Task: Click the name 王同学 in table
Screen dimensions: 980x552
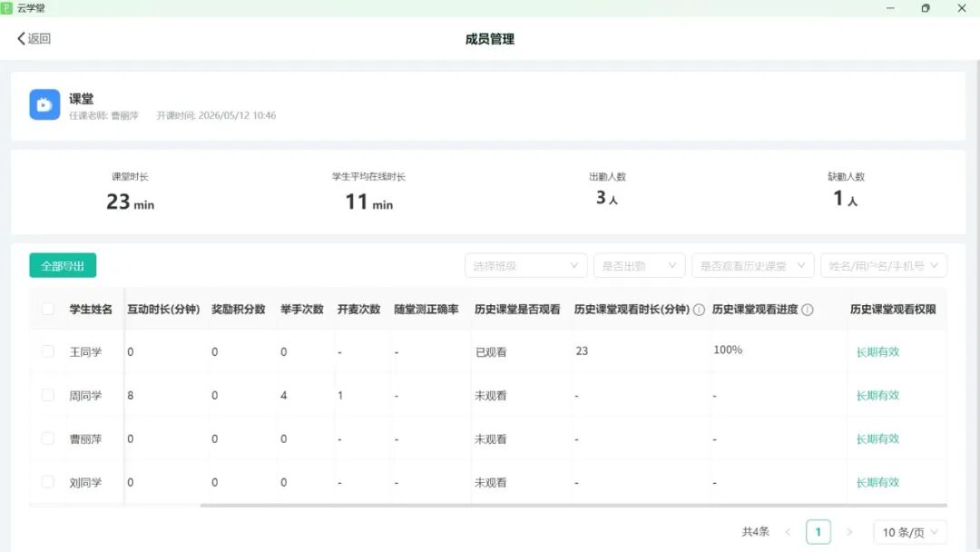Action: click(85, 352)
